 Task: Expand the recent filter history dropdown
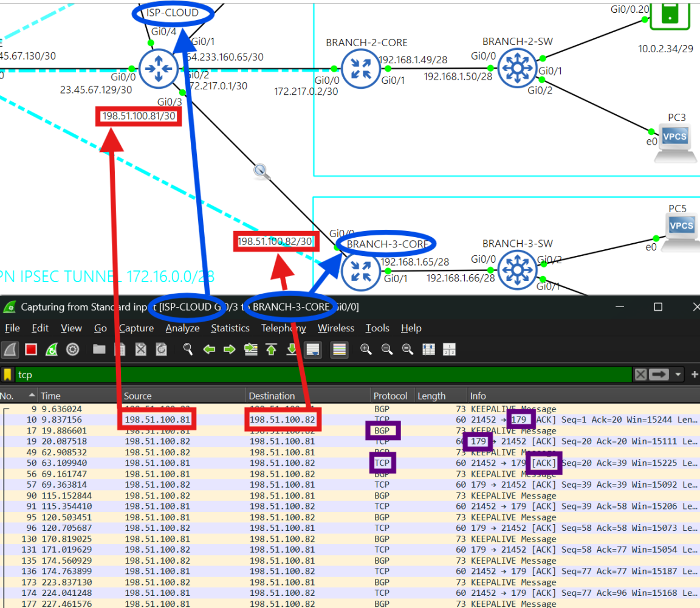(x=678, y=375)
